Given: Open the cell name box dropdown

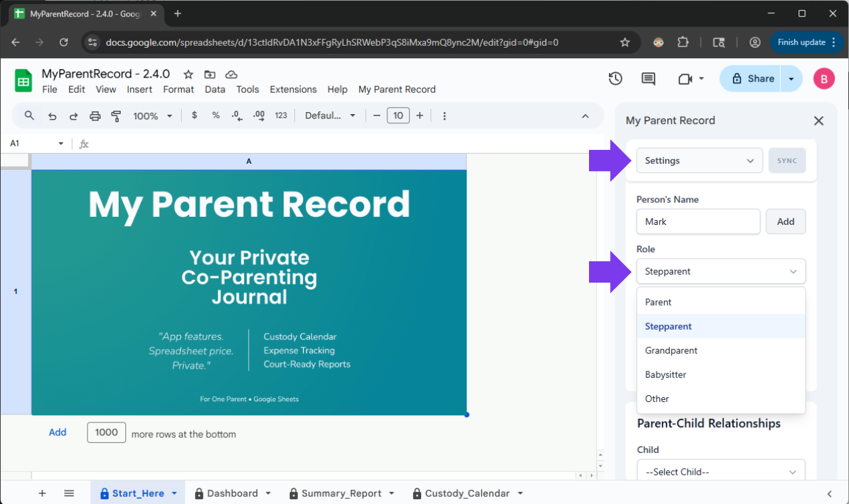Looking at the screenshot, I should point(61,143).
